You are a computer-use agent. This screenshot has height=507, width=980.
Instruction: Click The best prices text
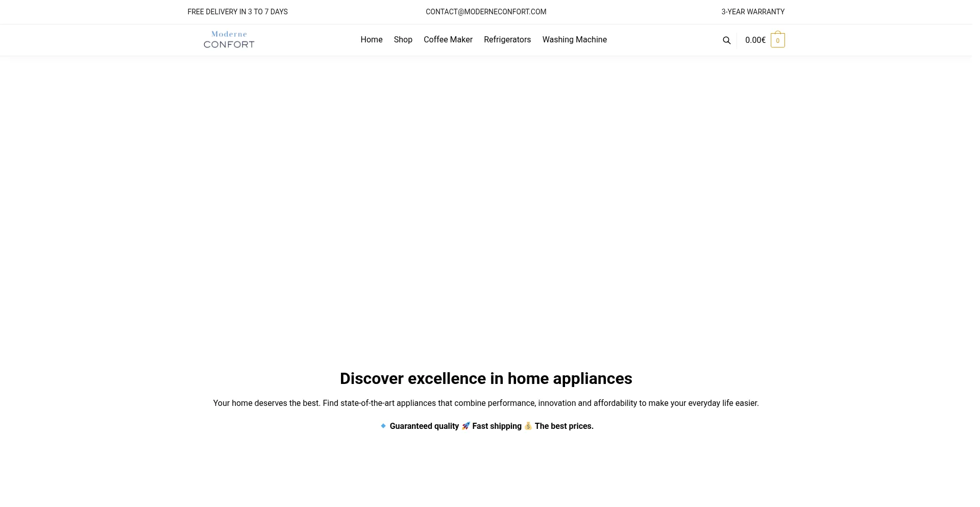tap(563, 426)
